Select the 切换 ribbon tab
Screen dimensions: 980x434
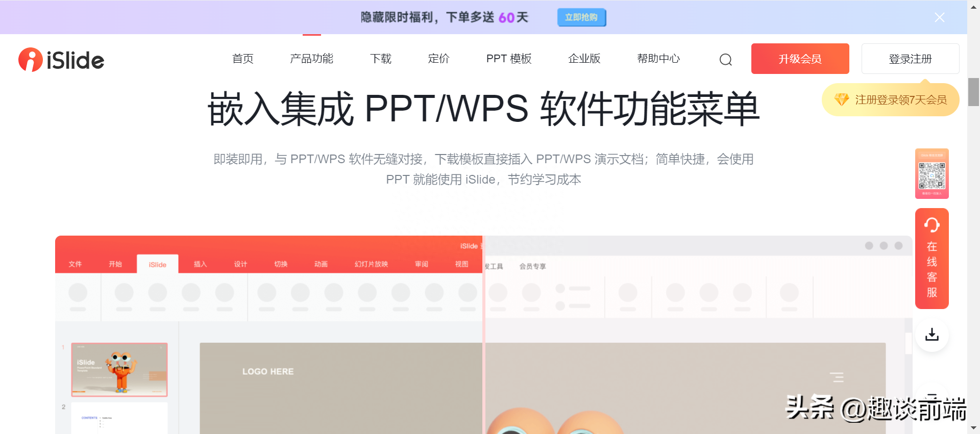click(281, 264)
